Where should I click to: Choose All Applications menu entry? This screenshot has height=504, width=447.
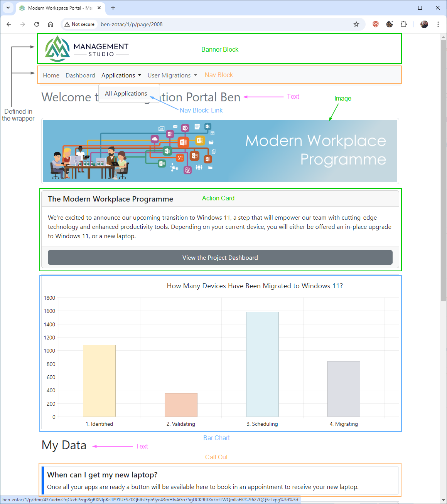126,93
